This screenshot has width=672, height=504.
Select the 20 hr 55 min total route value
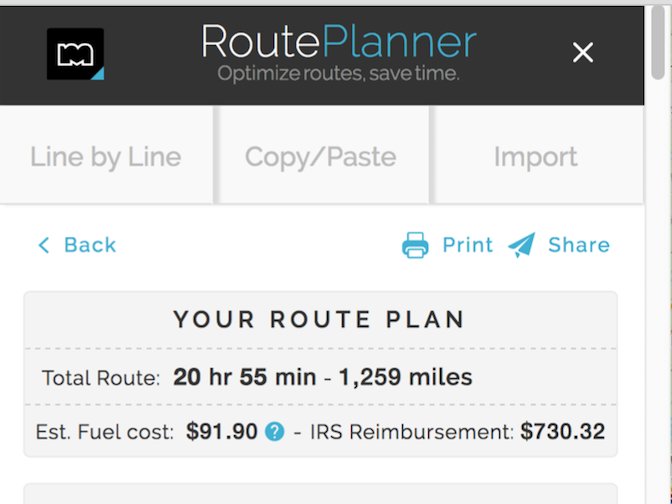click(245, 377)
